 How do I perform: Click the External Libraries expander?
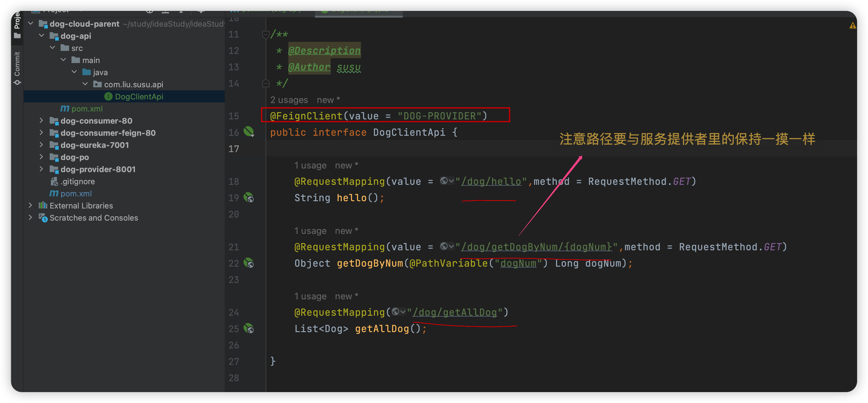[31, 205]
